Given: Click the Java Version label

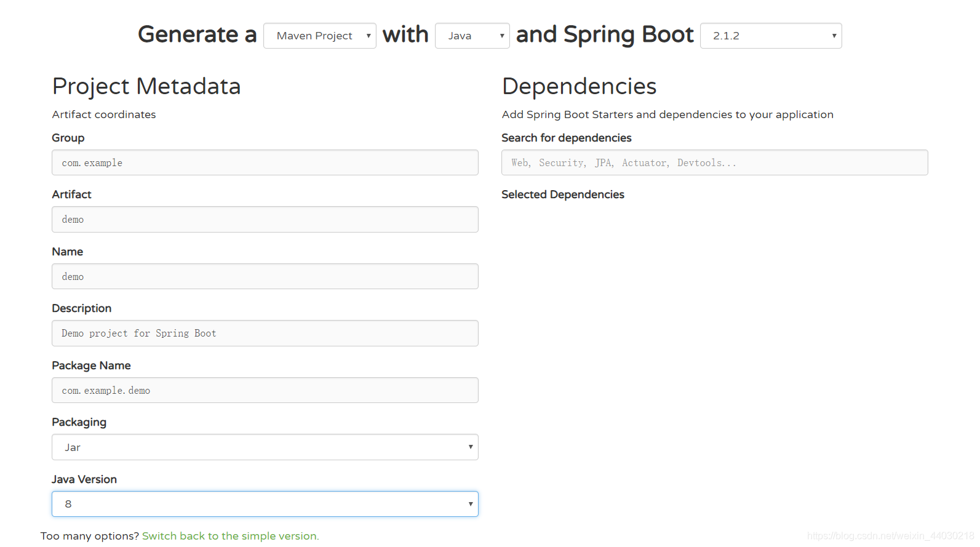Looking at the screenshot, I should 84,479.
